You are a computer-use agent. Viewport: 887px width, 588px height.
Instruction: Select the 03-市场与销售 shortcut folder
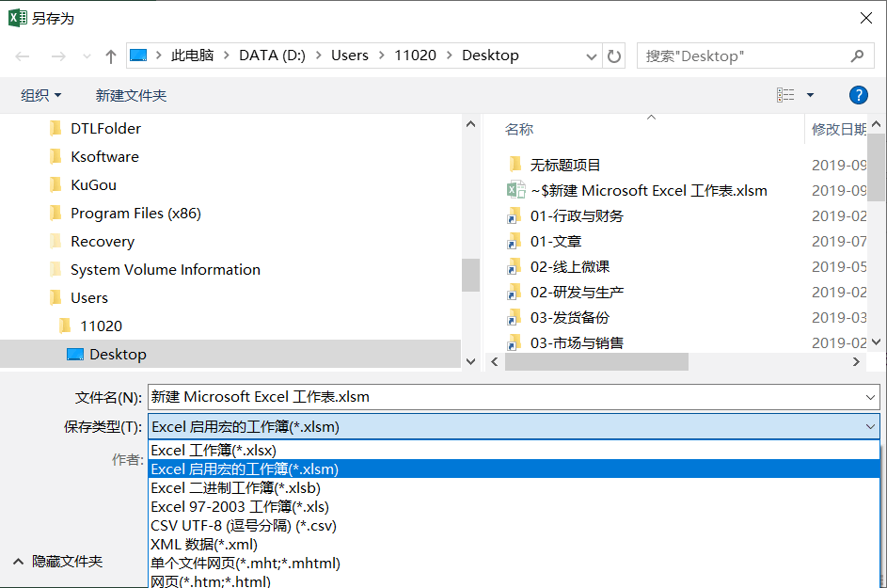coord(577,343)
